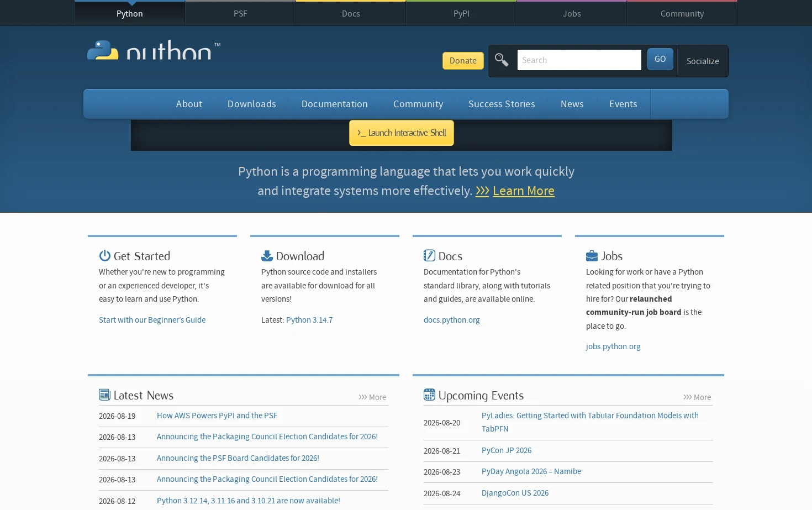The width and height of the screenshot is (812, 510).
Task: Switch to the PSF top tab
Action: (x=240, y=13)
